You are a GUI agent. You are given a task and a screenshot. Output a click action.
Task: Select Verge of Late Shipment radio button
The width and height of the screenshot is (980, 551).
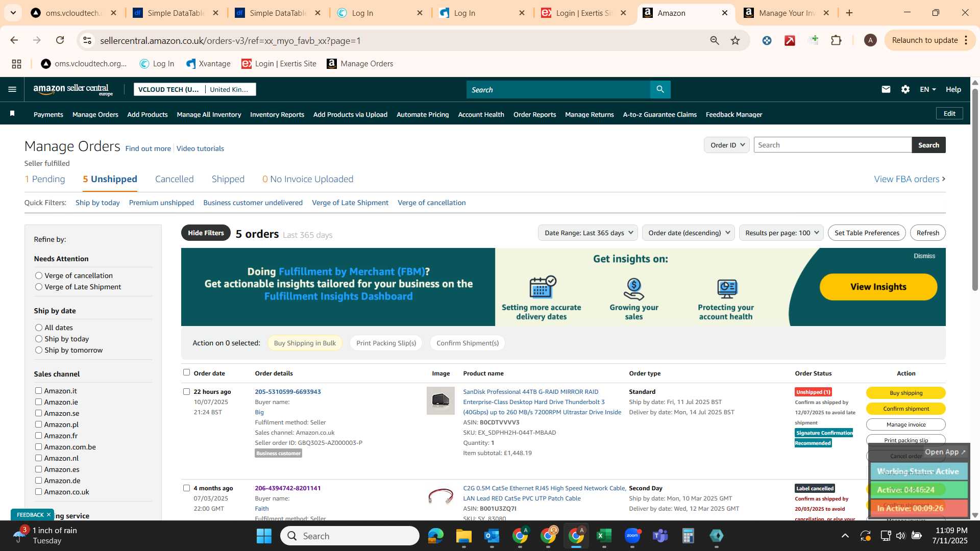(39, 287)
